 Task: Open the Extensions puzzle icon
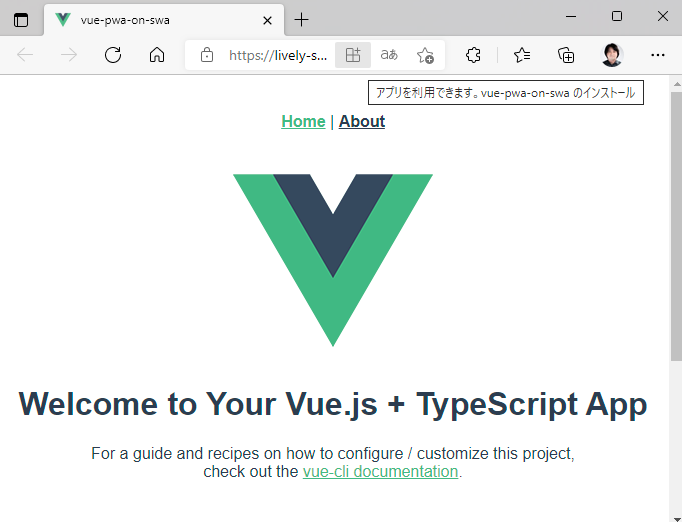(x=473, y=55)
